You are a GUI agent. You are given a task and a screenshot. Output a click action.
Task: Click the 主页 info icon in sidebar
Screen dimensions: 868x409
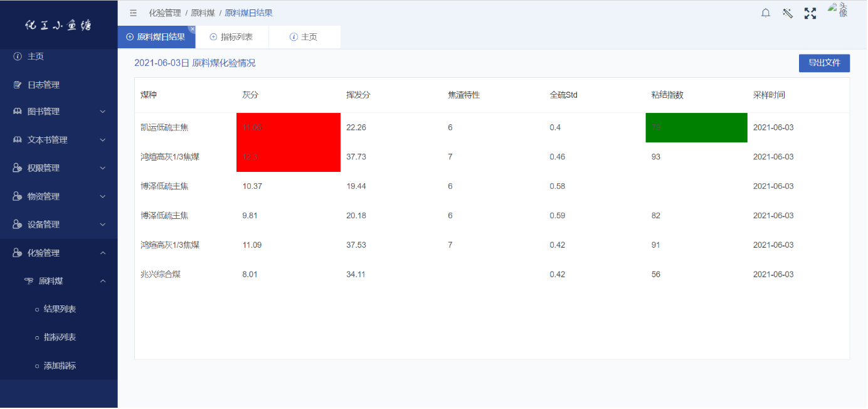coord(18,56)
